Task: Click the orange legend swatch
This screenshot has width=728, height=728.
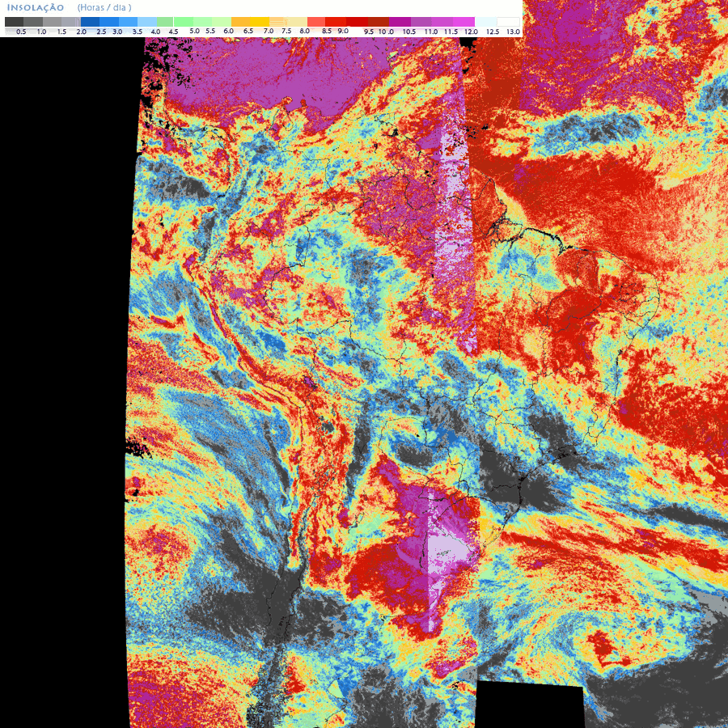Action: pos(240,22)
